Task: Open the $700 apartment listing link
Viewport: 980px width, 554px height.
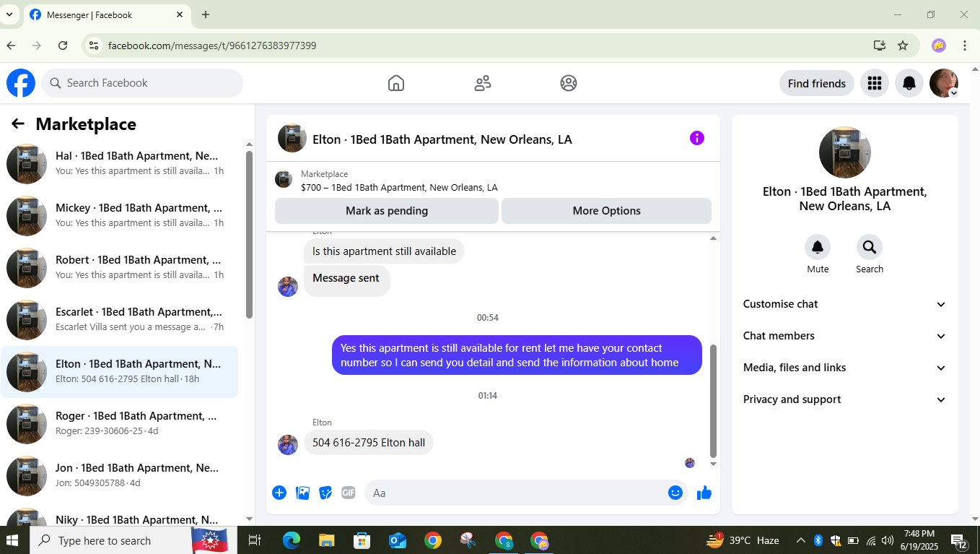Action: [x=399, y=188]
